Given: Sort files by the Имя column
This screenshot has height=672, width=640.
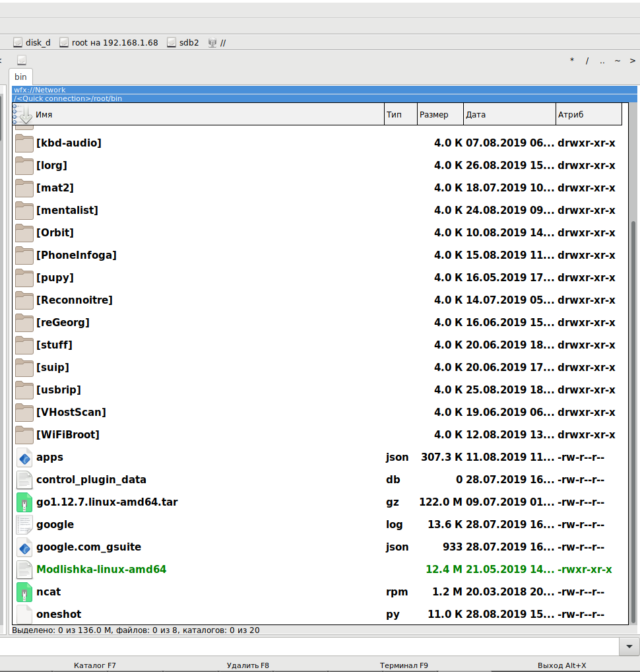Looking at the screenshot, I should coord(198,114).
